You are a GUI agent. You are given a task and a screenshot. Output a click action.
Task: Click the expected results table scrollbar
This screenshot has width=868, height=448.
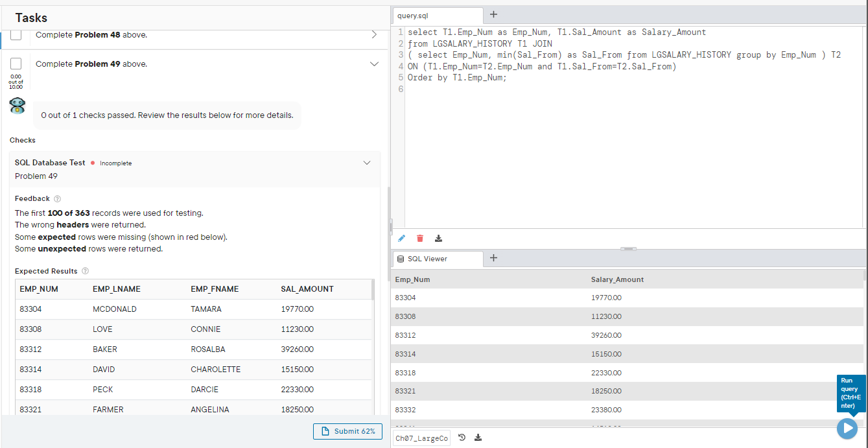(x=372, y=289)
